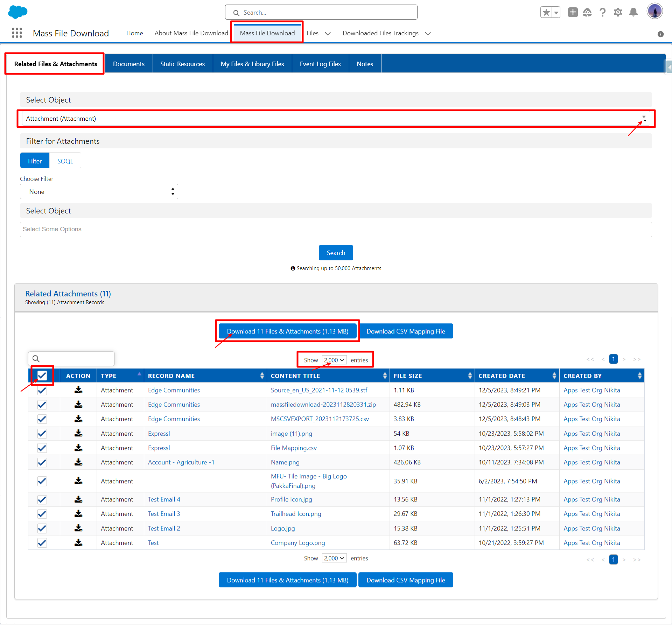Open the App Launcher grid icon

[x=17, y=33]
